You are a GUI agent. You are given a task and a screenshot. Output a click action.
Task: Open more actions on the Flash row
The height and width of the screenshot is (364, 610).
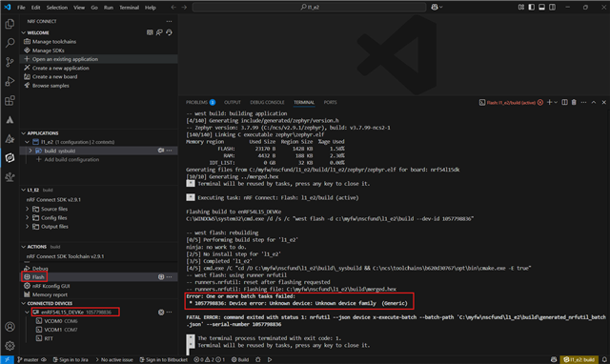pyautogui.click(x=170, y=277)
